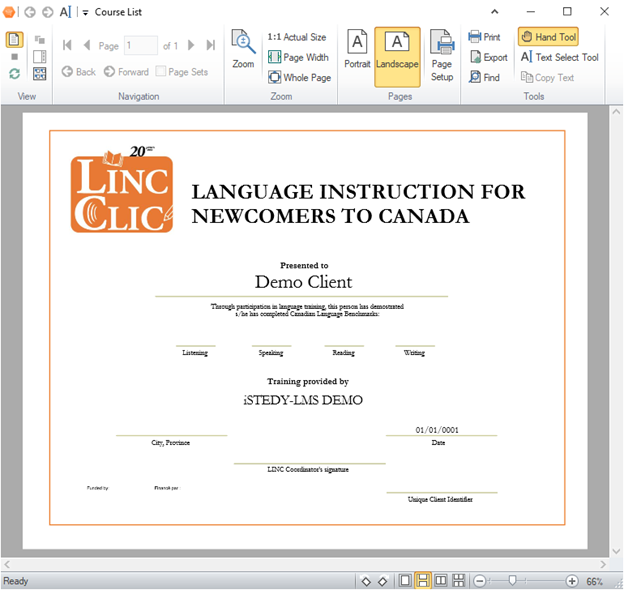Screen dimensions: 624x590
Task: Click the Print button
Action: pos(484,37)
